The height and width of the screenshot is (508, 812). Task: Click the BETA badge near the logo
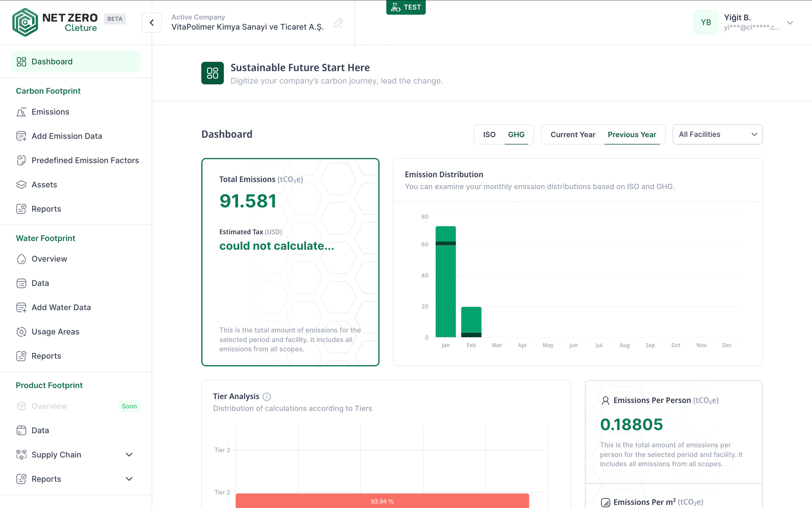pyautogui.click(x=115, y=19)
